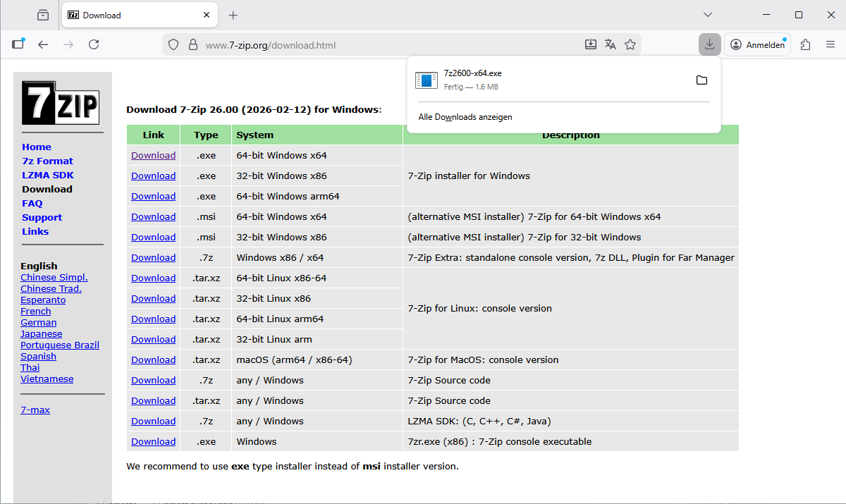Navigate back using the back arrow

[43, 44]
